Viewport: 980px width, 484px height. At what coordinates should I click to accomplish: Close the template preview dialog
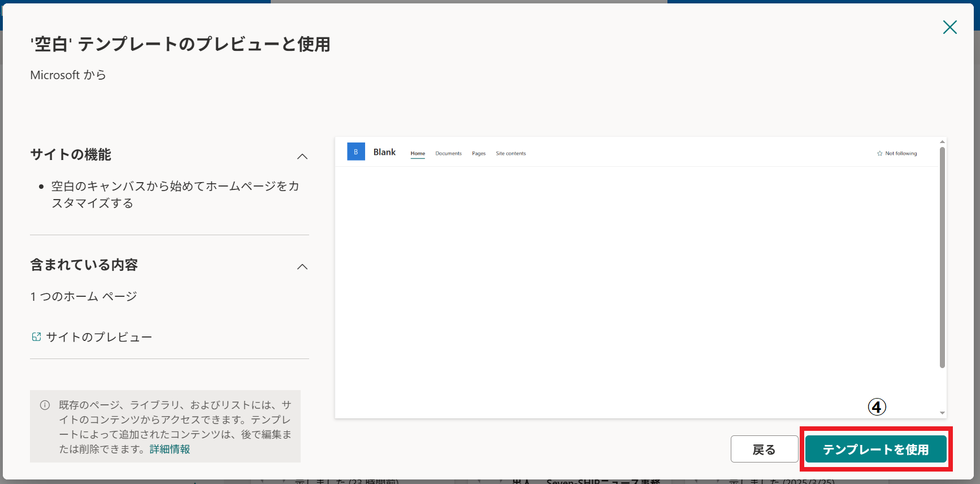pyautogui.click(x=949, y=27)
